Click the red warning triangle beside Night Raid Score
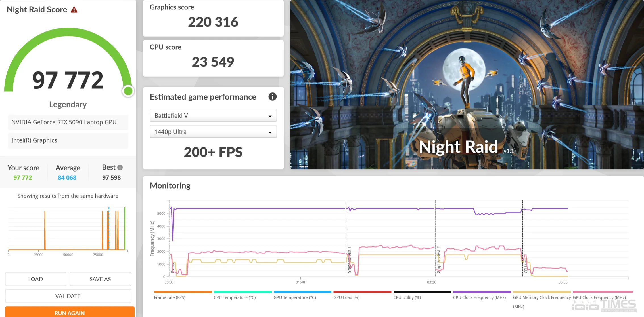The height and width of the screenshot is (317, 644). (74, 10)
